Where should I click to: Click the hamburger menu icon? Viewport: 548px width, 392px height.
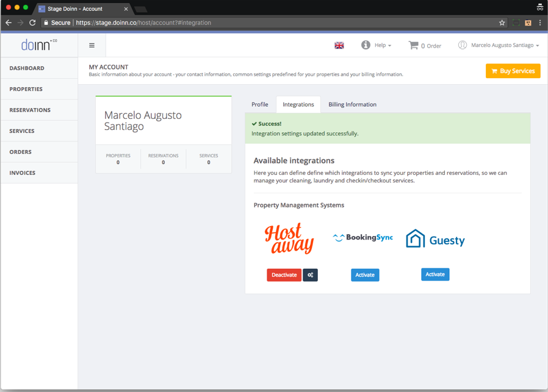pos(92,45)
